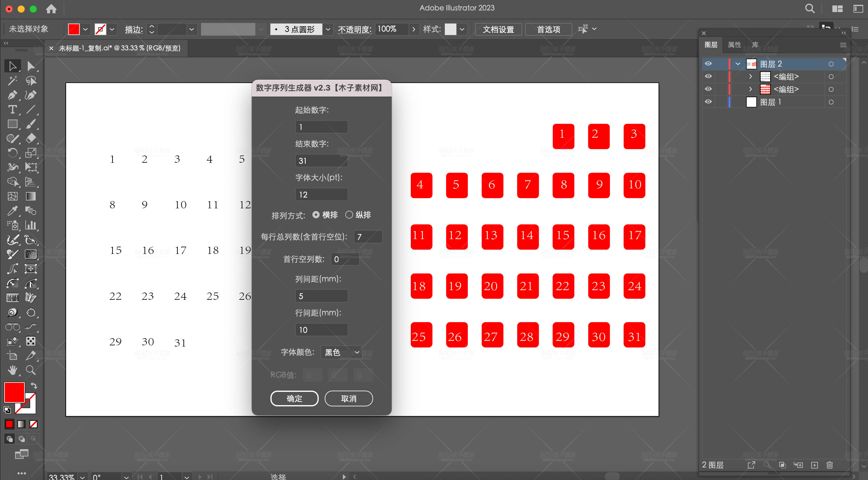Select the Hand tool

12,370
